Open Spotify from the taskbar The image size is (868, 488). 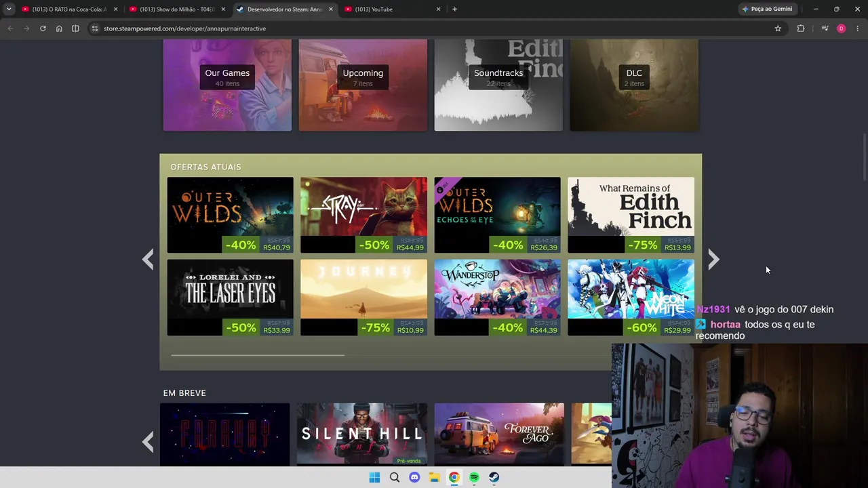click(474, 477)
